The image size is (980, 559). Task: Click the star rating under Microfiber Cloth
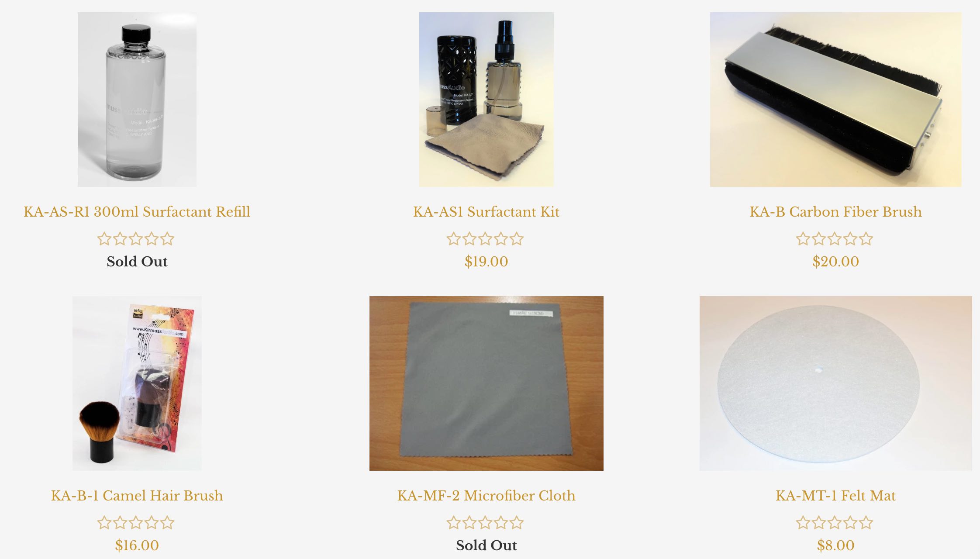pos(485,523)
